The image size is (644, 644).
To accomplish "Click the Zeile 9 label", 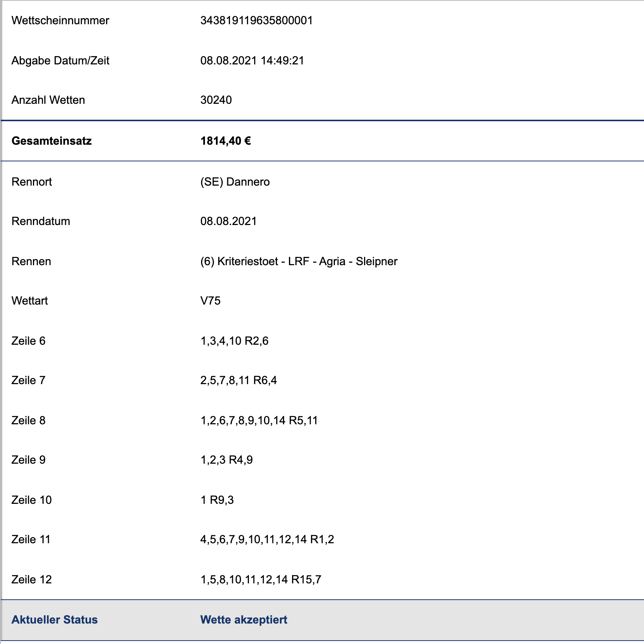I will (x=28, y=460).
